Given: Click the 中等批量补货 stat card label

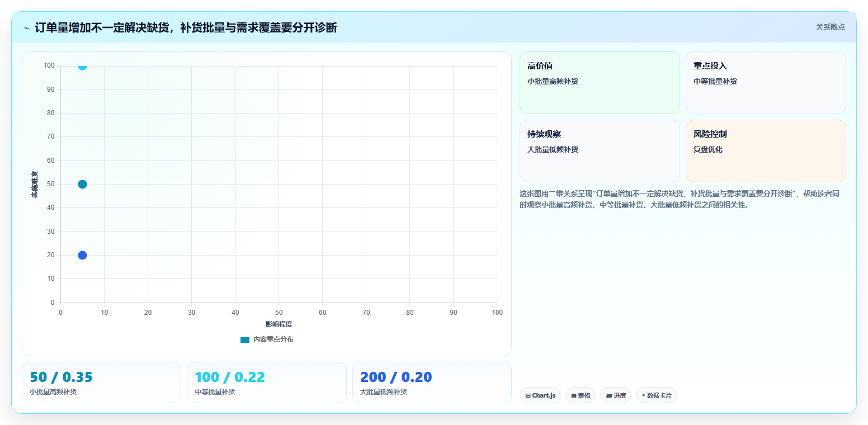Looking at the screenshot, I should click(215, 392).
